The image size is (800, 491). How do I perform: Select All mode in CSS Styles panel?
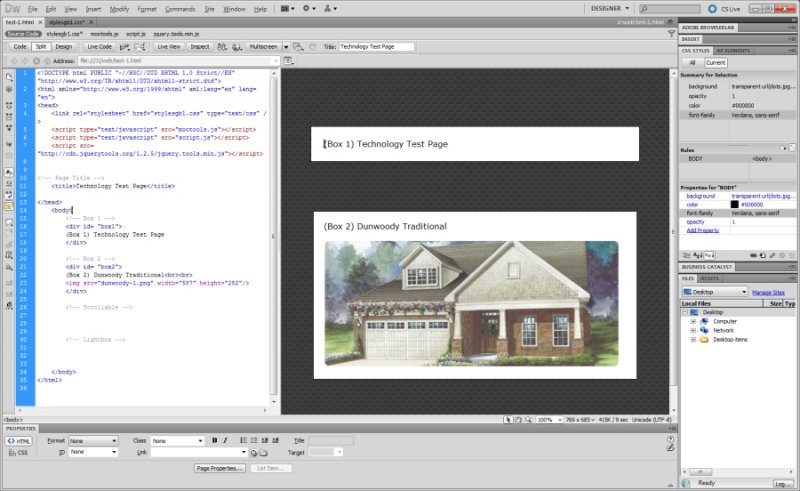coord(692,63)
